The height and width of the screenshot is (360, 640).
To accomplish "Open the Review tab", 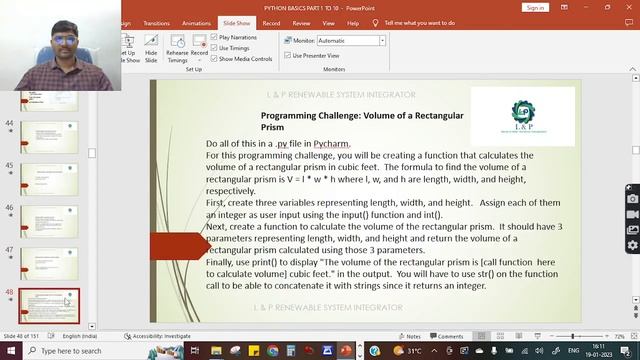I will pos(301,23).
